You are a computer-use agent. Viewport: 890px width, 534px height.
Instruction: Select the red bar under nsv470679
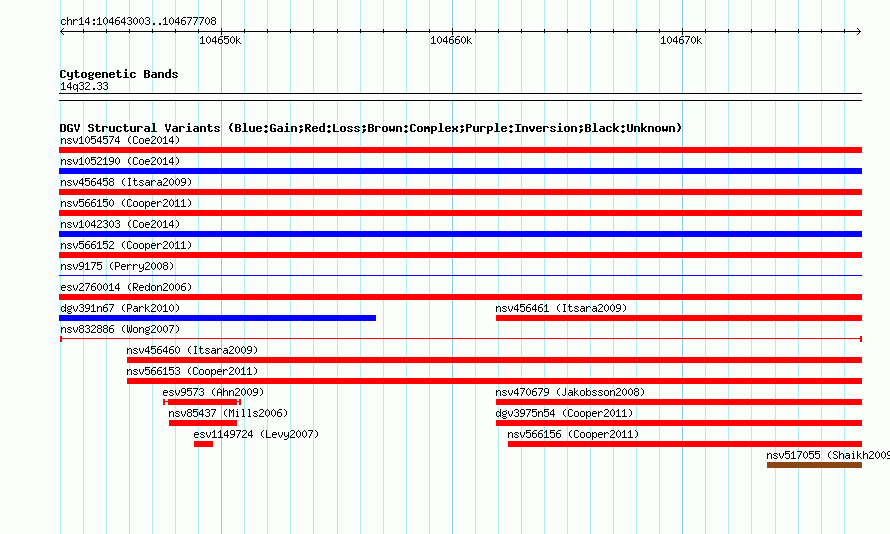679,402
